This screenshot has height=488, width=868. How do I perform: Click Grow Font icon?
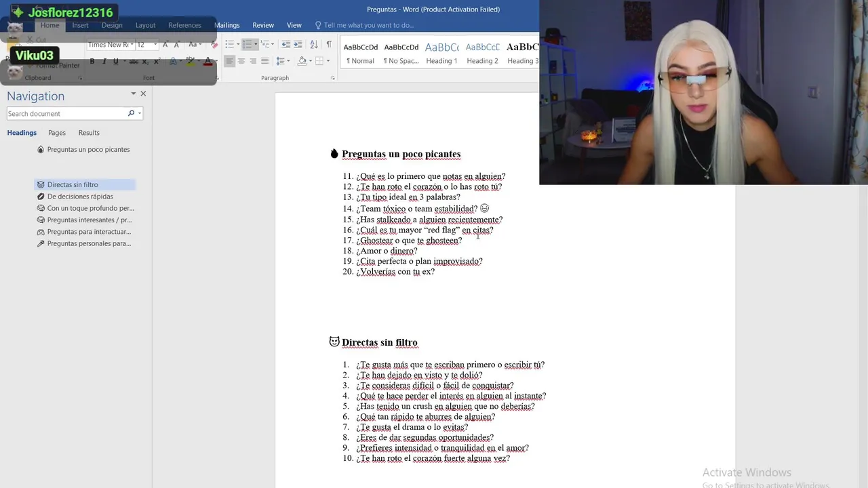click(165, 44)
